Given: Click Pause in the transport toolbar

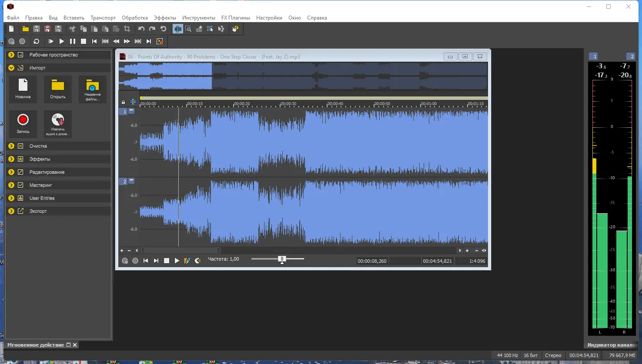Looking at the screenshot, I should pos(73,41).
